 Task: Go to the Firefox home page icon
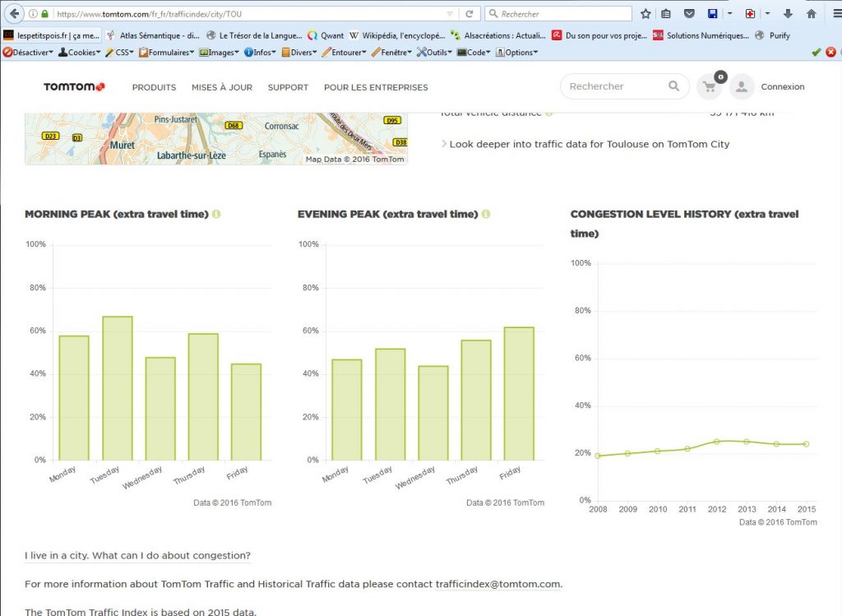pyautogui.click(x=812, y=14)
